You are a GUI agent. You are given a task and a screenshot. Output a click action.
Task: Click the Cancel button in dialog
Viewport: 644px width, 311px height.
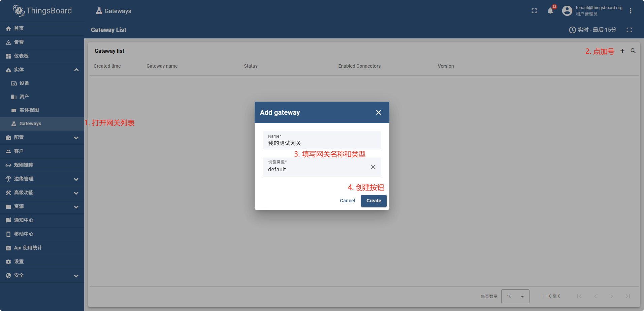click(x=347, y=201)
